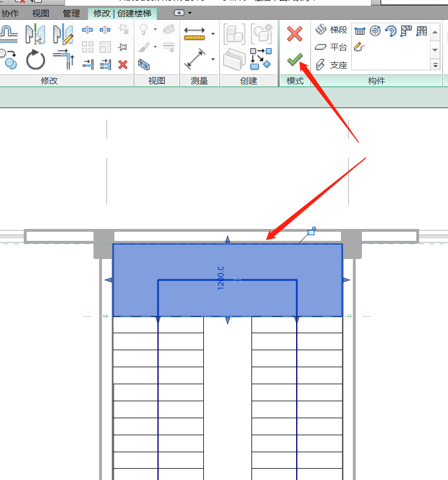Click the red Delete icon in the Modify panel
Screen dimensions: 448x480
123,65
